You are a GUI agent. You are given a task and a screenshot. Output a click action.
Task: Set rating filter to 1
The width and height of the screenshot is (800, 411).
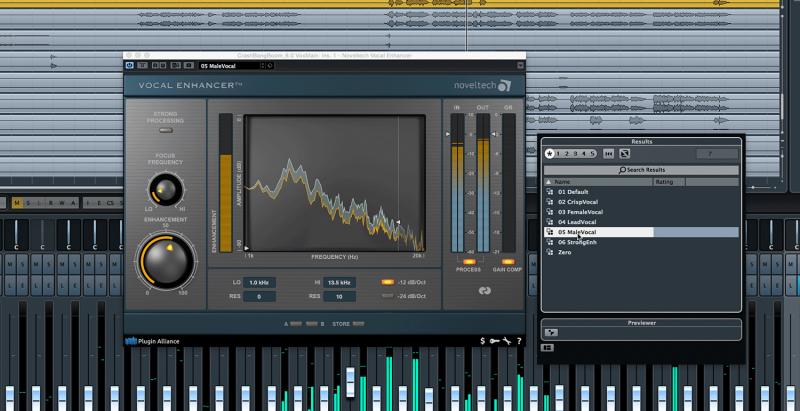[558, 153]
